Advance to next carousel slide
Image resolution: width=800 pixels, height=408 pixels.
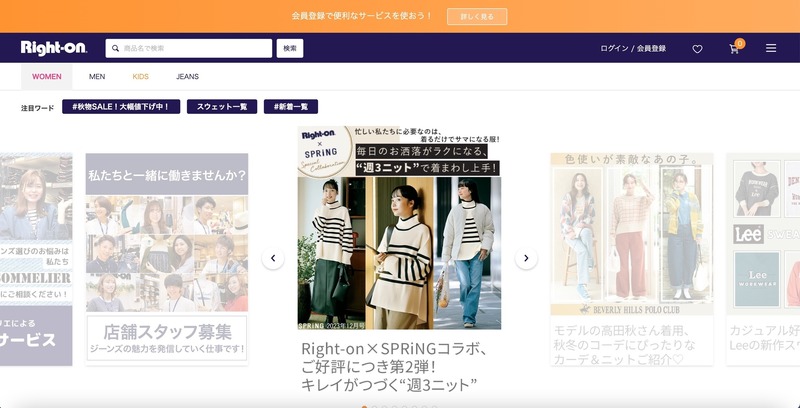(x=526, y=258)
